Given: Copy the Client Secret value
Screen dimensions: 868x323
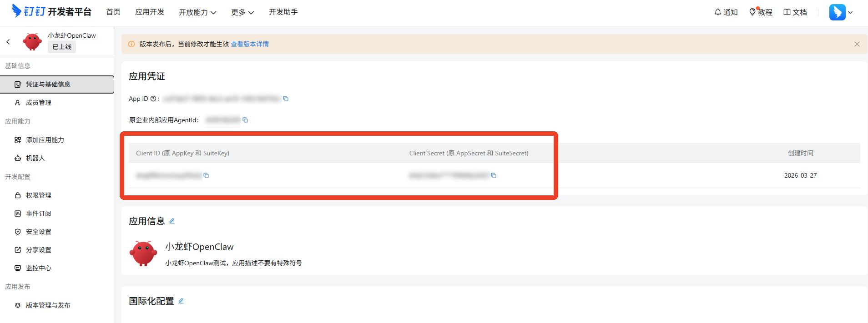Looking at the screenshot, I should (494, 175).
